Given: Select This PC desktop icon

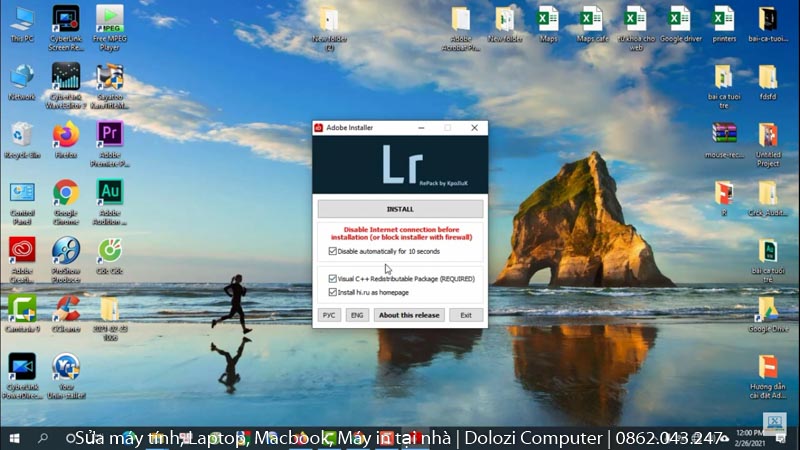Looking at the screenshot, I should coord(22,25).
